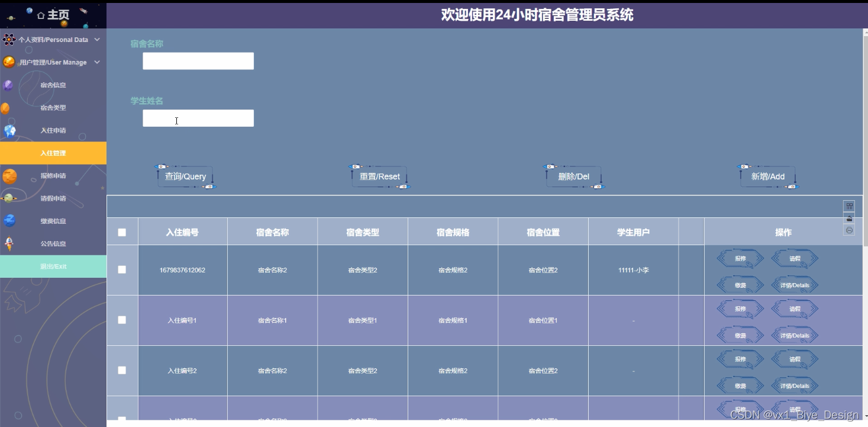Image resolution: width=868 pixels, height=427 pixels.
Task: Select the highlighted 入住管理 menu item
Action: click(53, 153)
